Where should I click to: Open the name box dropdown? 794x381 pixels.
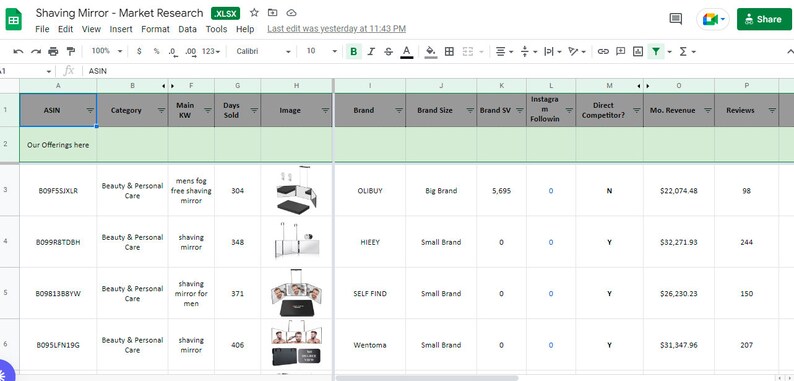[49, 71]
